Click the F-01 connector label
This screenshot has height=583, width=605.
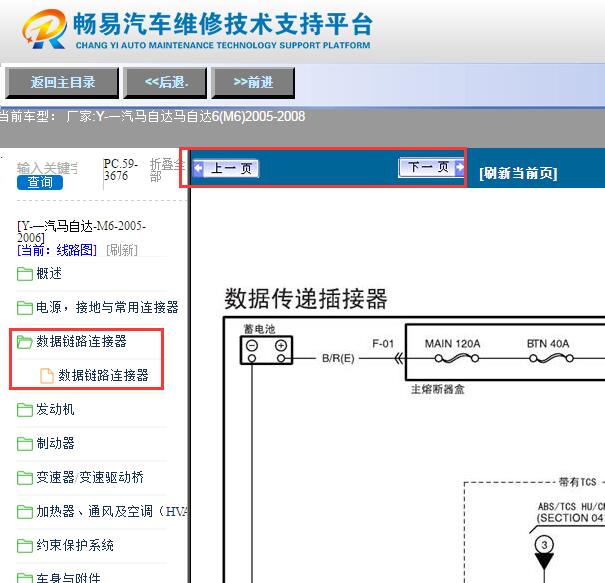point(383,343)
